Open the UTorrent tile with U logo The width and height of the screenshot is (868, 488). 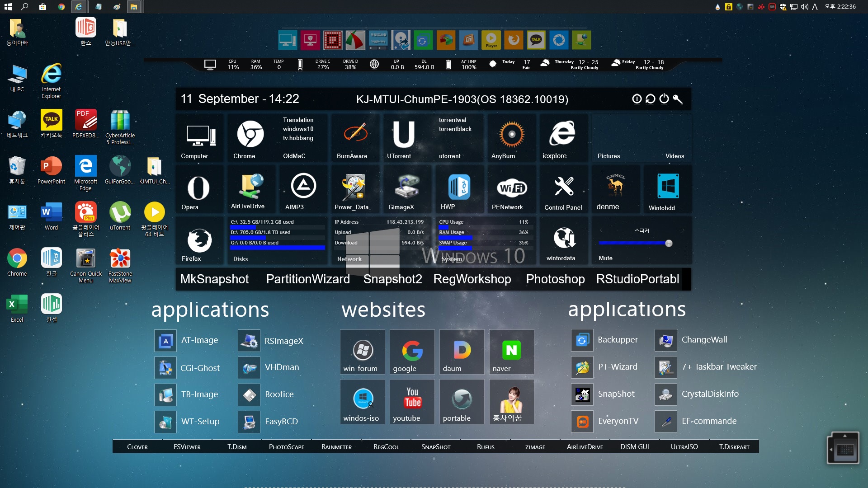403,138
